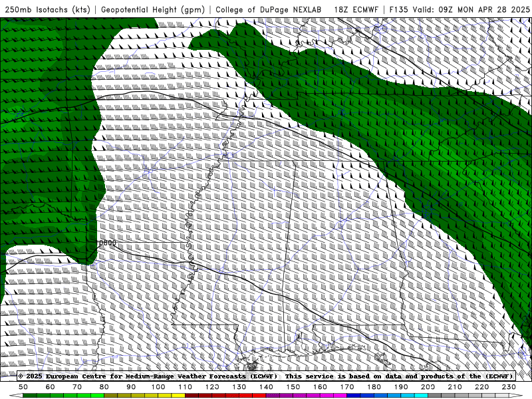
Task: Select the dark blue swatch starting at 170
Action: (354, 396)
